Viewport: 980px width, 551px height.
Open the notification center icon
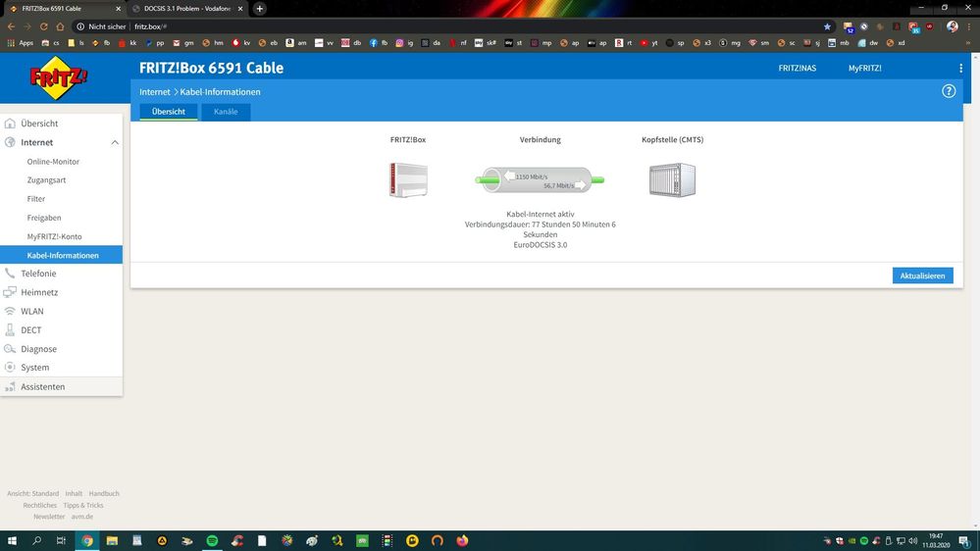click(x=964, y=541)
